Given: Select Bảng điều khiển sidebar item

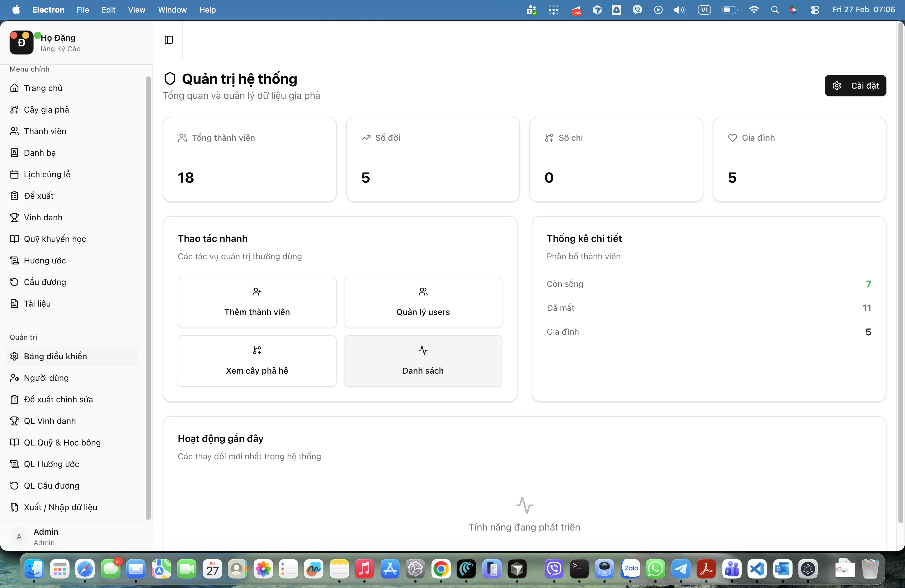Looking at the screenshot, I should (x=55, y=356).
